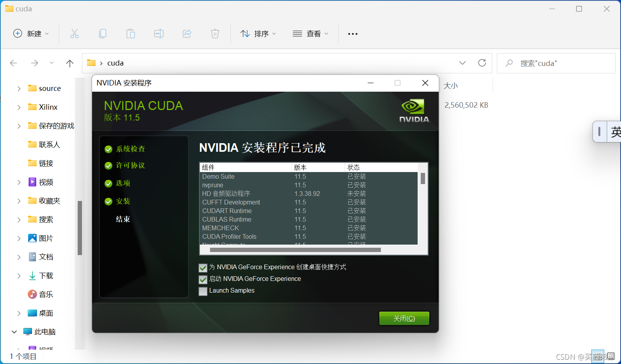Click the Cut scissors icon in toolbar

(75, 34)
